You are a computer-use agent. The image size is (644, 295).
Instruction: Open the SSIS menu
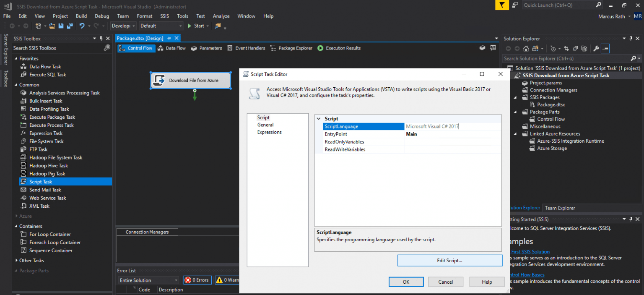click(x=164, y=16)
